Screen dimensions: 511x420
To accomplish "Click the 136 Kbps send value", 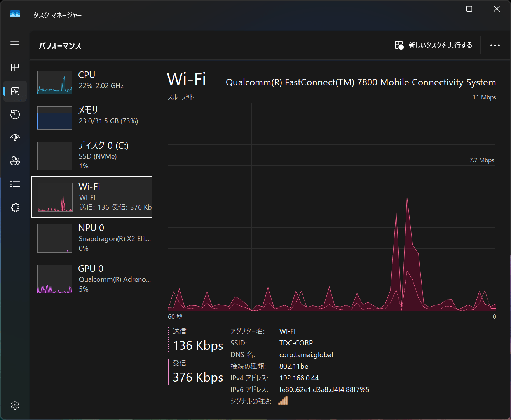I will [x=198, y=345].
